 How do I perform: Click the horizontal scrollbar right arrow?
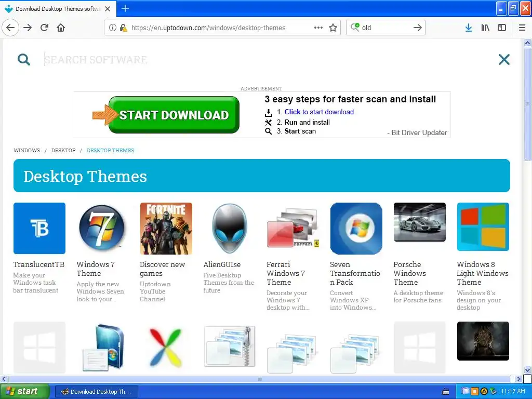[518, 379]
